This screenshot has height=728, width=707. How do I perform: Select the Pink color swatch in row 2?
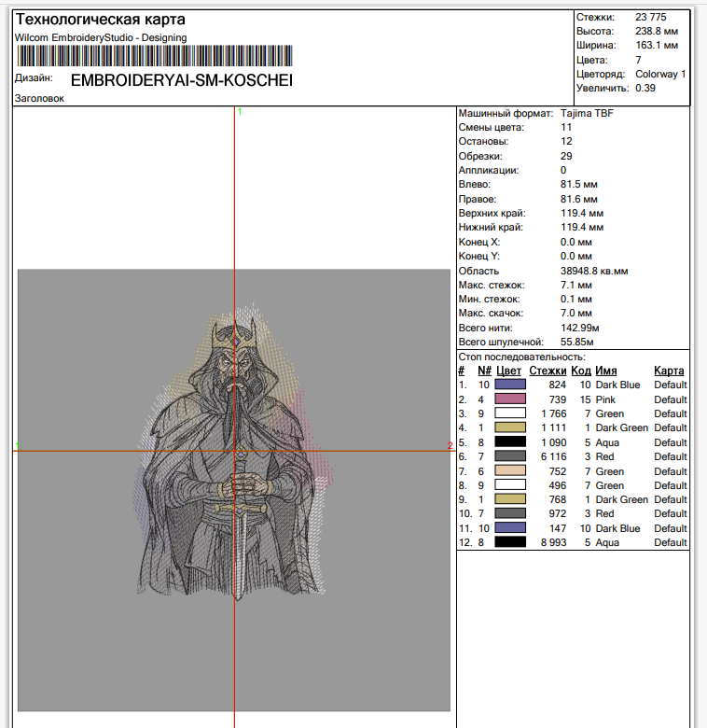[x=510, y=399]
